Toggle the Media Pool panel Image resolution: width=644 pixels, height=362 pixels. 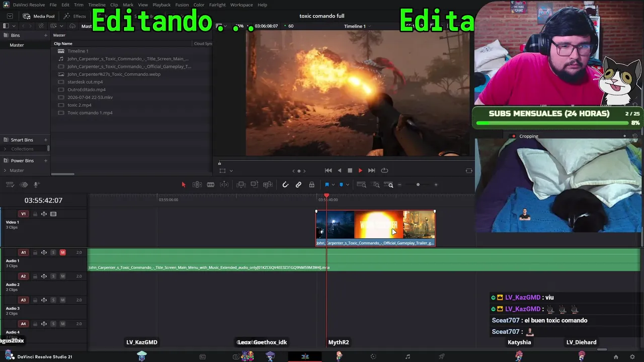point(39,16)
